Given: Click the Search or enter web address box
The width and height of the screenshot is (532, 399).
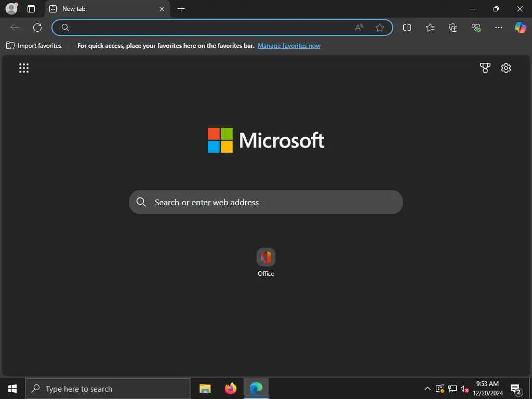Looking at the screenshot, I should click(x=266, y=202).
